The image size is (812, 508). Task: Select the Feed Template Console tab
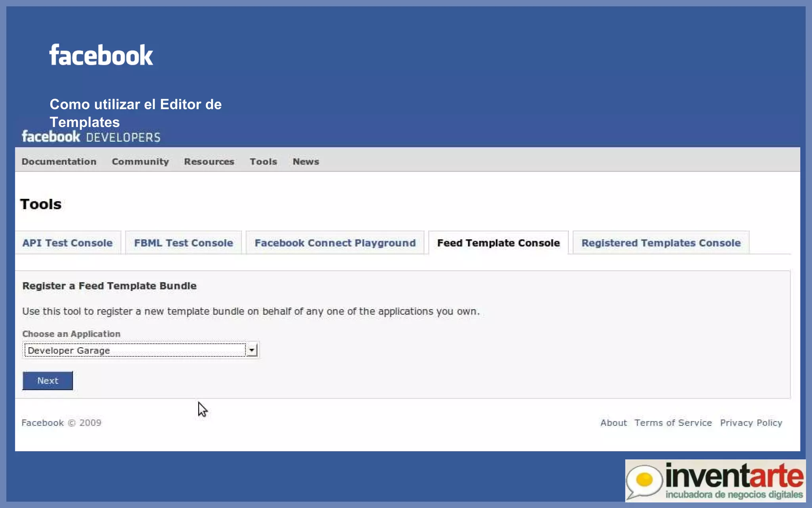pyautogui.click(x=498, y=242)
